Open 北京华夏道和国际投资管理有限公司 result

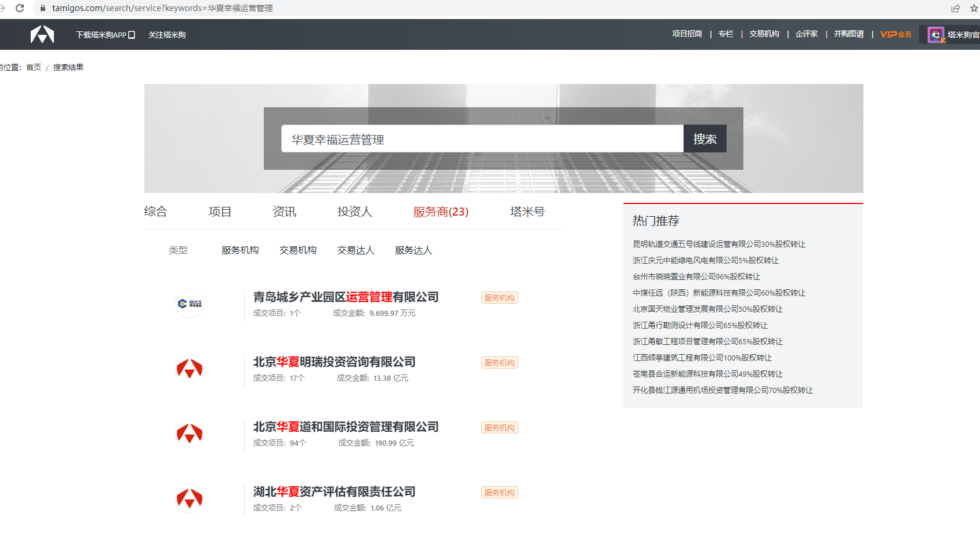pyautogui.click(x=346, y=427)
